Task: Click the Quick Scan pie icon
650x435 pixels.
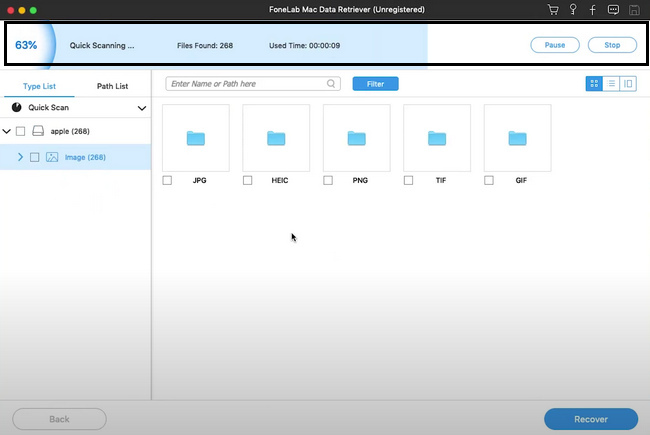Action: pos(17,107)
